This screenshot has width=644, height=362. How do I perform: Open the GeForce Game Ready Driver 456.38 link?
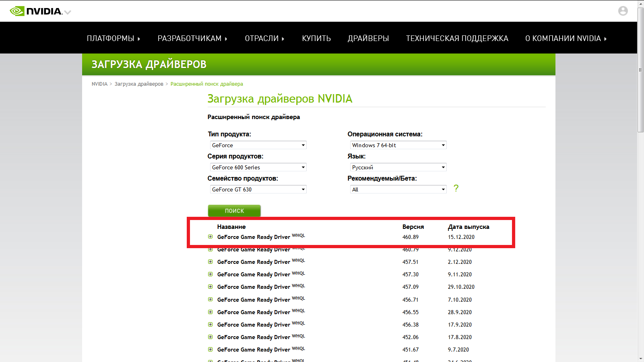coord(261,324)
